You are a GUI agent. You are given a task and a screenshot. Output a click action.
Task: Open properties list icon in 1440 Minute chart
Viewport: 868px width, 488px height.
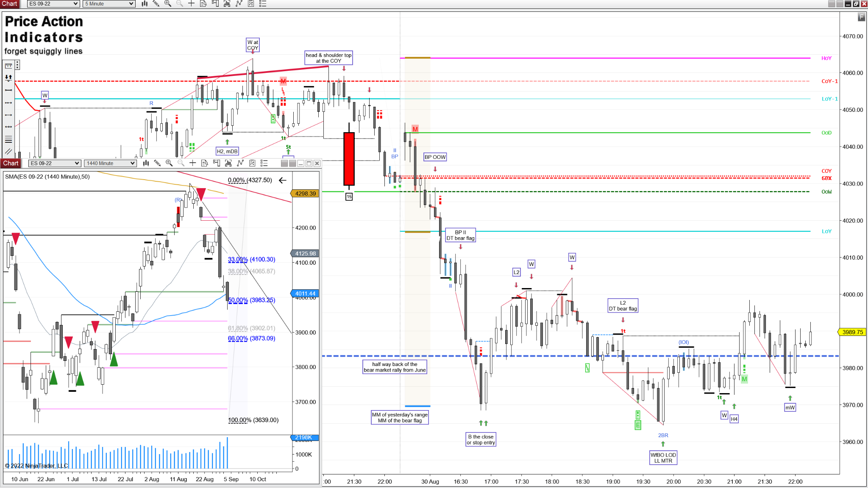[x=264, y=163]
